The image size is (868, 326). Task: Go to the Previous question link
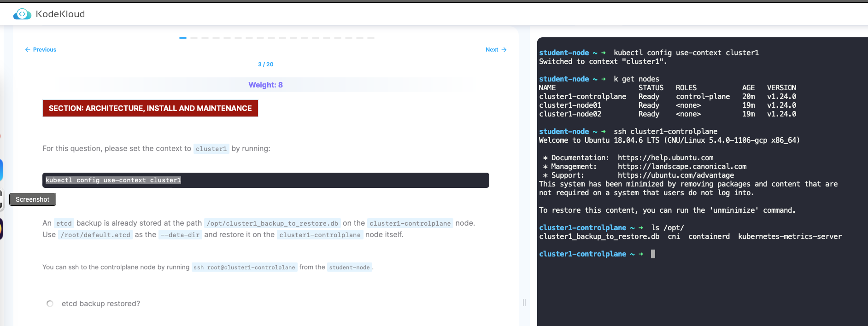(44, 50)
